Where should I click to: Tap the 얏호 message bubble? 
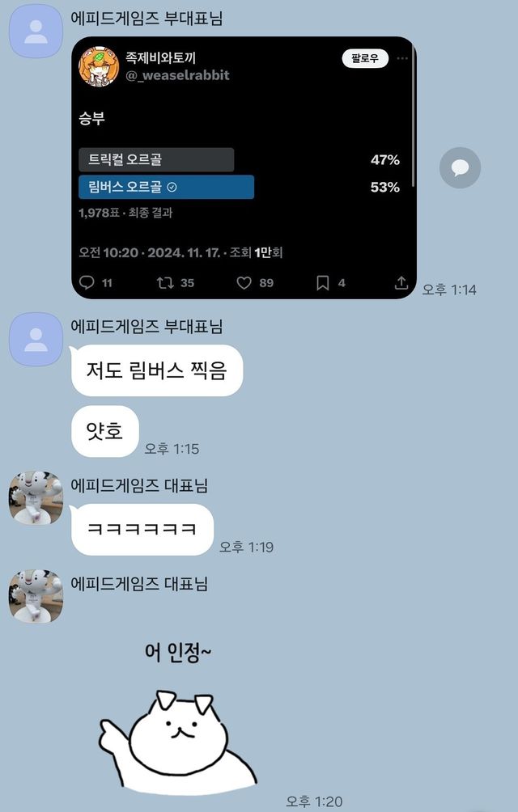tap(104, 431)
